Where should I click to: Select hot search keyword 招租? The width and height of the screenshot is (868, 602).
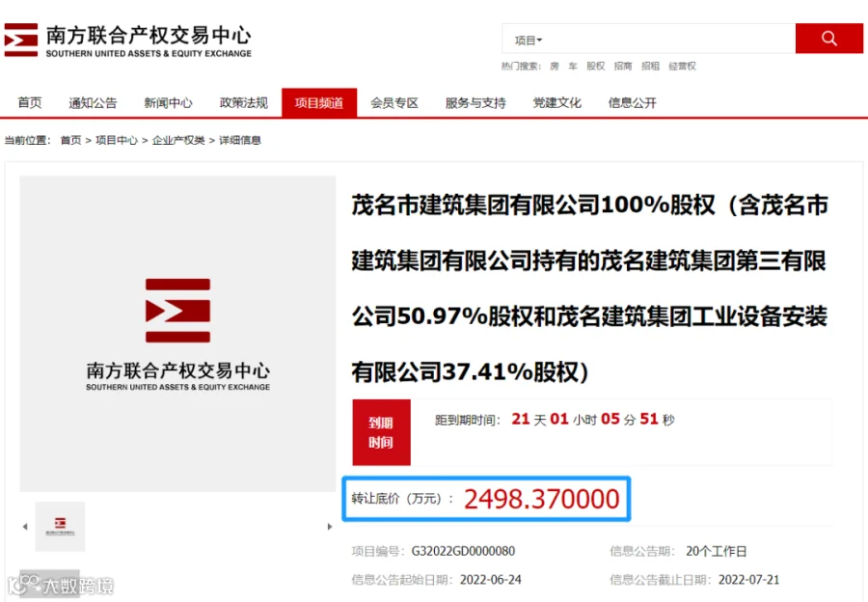point(650,66)
